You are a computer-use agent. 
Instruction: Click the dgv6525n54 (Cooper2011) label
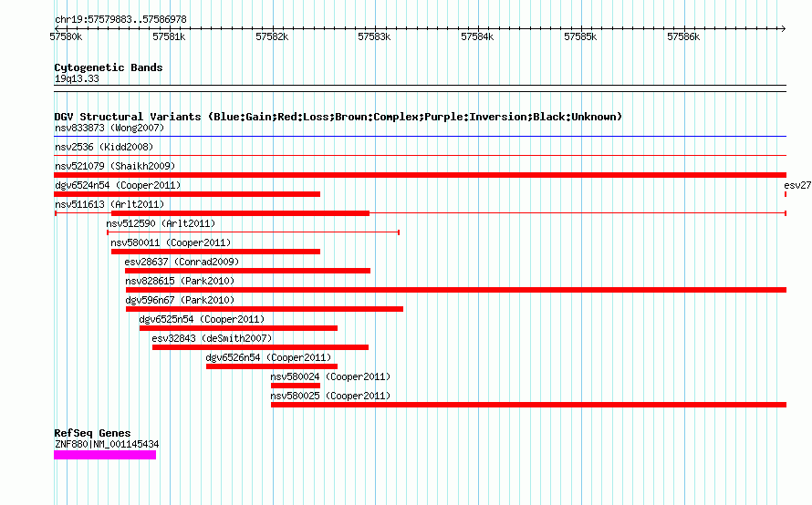202,319
